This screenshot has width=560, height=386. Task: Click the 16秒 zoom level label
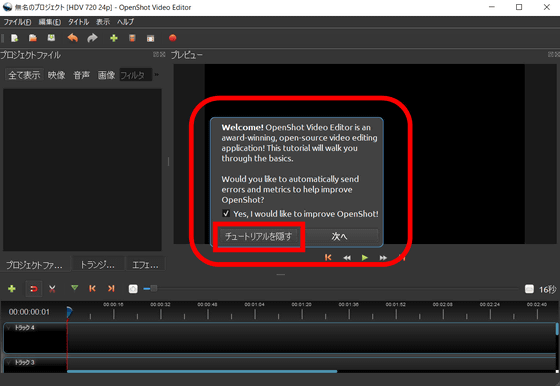point(547,289)
